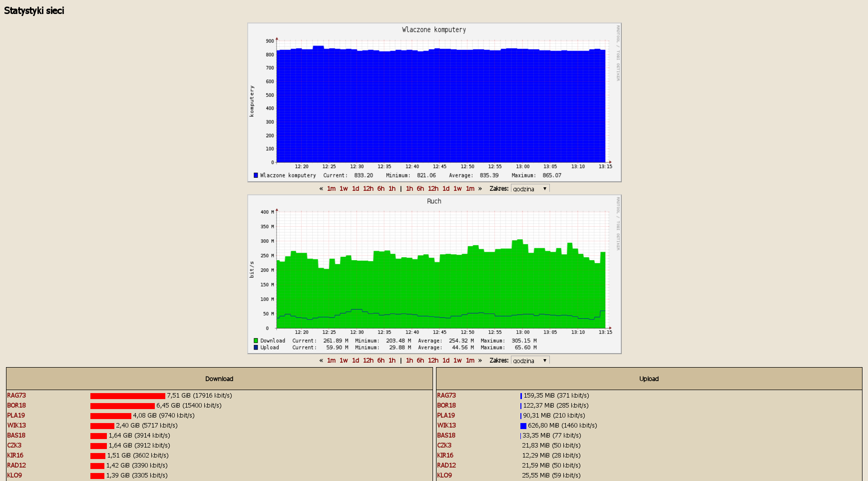This screenshot has width=868, height=481.
Task: Click forward 1m link under Ruch graph
Action: pyautogui.click(x=470, y=361)
